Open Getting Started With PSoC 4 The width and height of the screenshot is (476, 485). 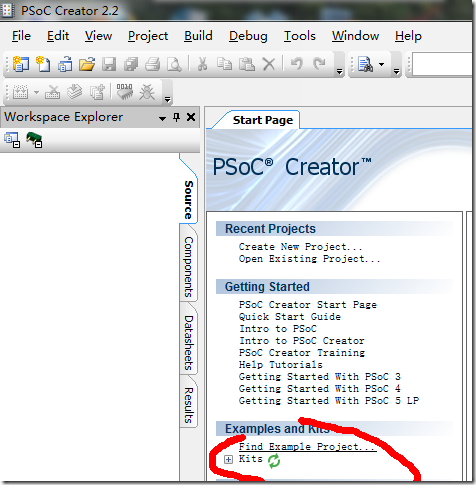tap(320, 389)
